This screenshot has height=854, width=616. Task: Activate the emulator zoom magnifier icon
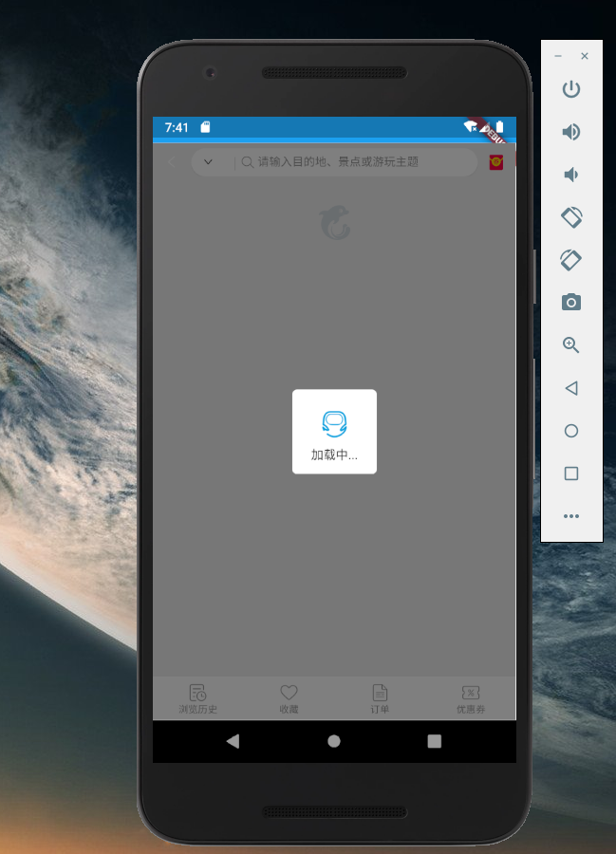(x=570, y=344)
